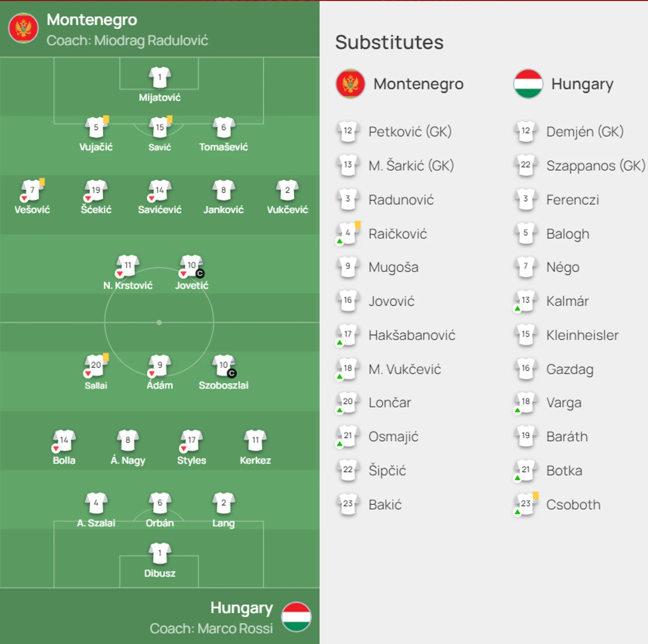Click Mijatović's goalkeeper shirt icon
648x644 pixels.
[x=160, y=78]
